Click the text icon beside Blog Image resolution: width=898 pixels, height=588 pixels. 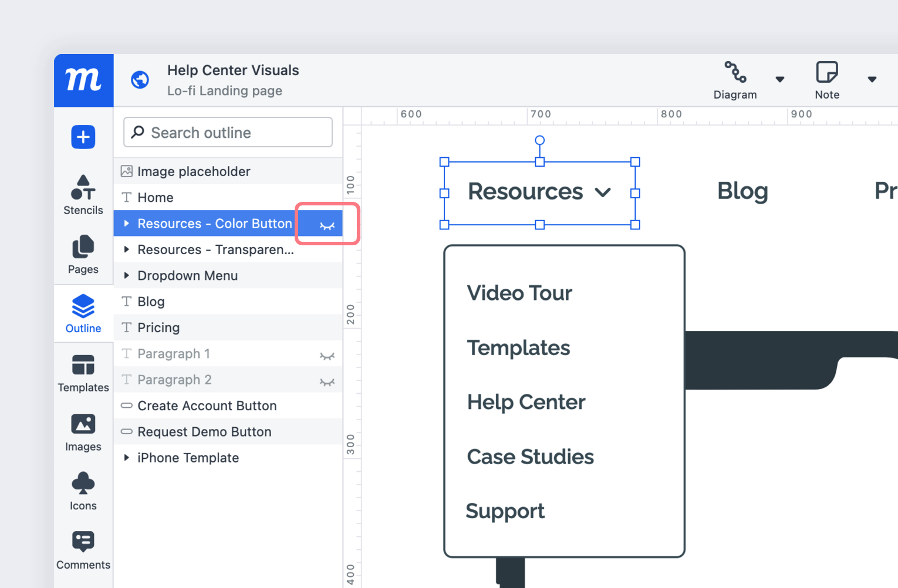(x=126, y=302)
